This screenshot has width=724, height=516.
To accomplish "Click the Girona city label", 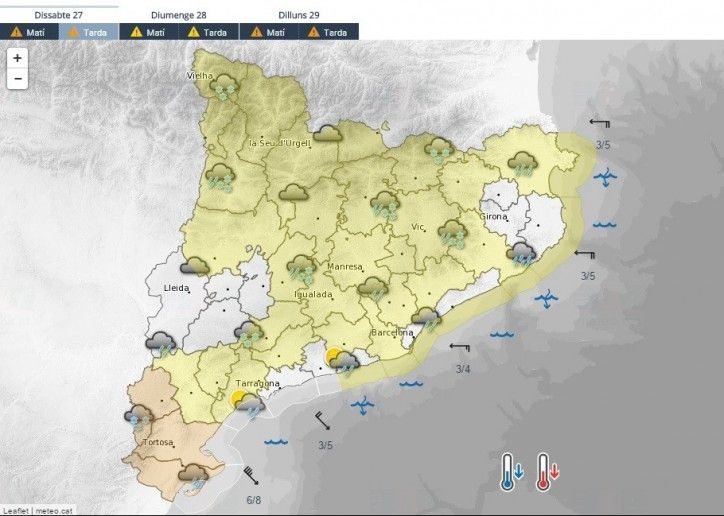I will pyautogui.click(x=493, y=216).
